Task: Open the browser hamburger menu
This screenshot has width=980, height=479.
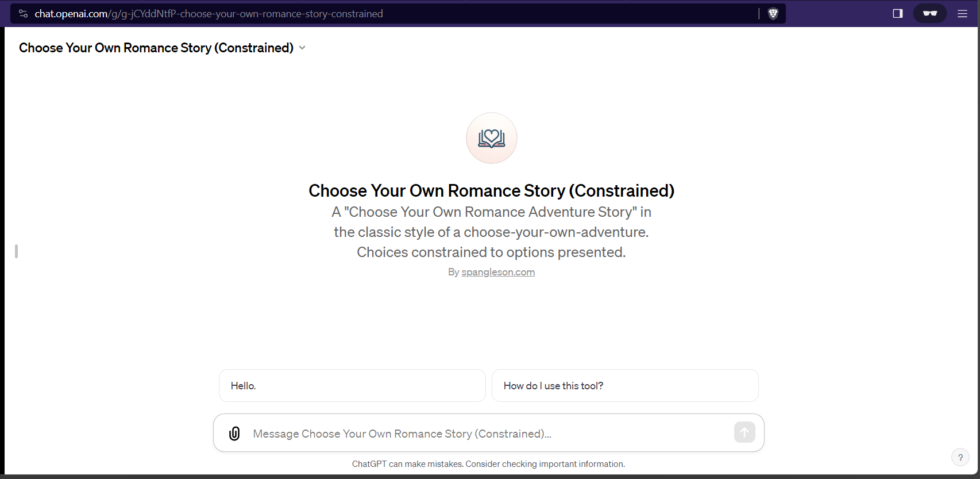Action: [963, 14]
